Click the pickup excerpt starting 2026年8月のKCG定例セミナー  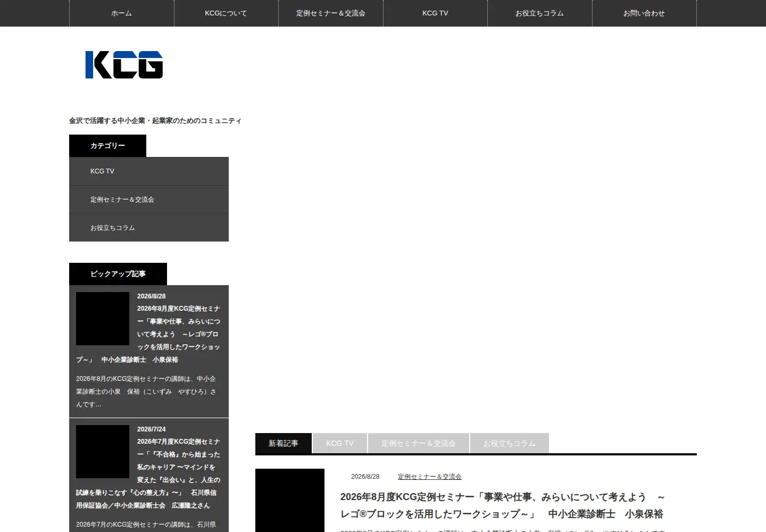click(x=147, y=392)
